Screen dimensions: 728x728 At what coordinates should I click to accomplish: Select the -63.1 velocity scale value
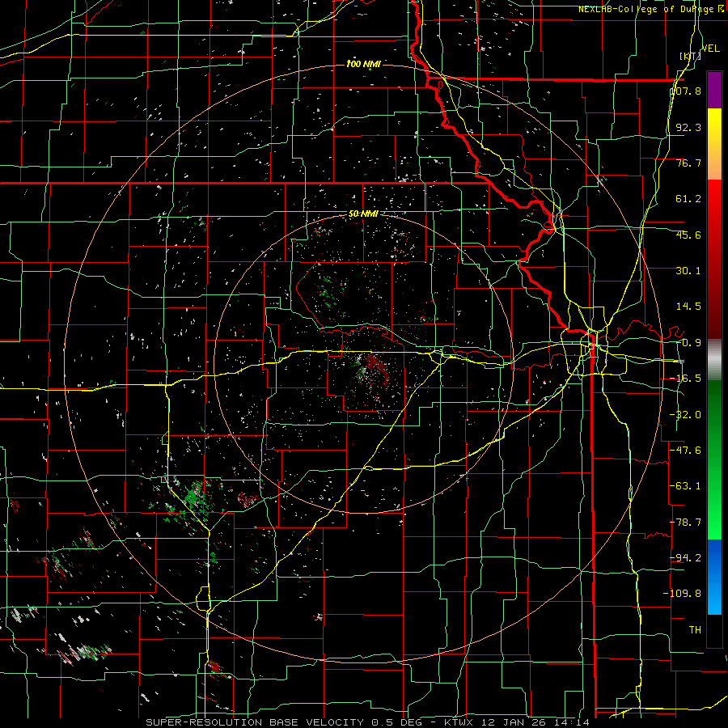pyautogui.click(x=686, y=486)
